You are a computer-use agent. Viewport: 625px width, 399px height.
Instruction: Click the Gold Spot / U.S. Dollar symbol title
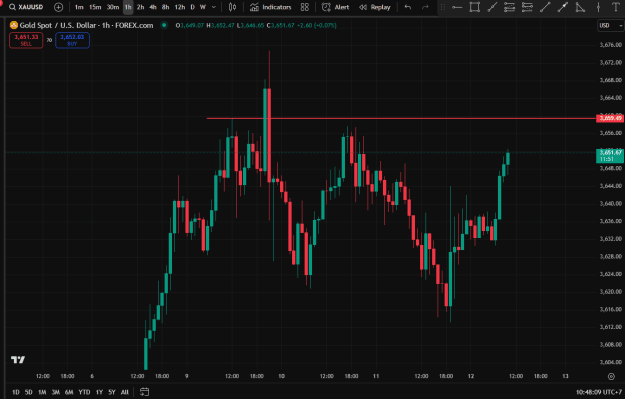coord(86,26)
